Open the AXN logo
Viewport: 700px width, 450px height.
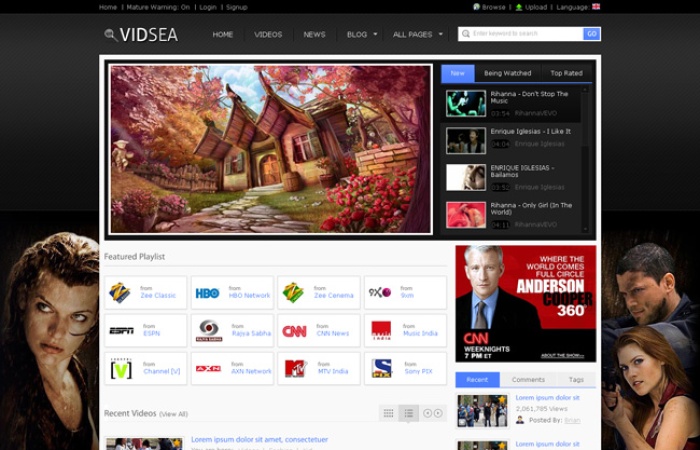click(x=208, y=369)
